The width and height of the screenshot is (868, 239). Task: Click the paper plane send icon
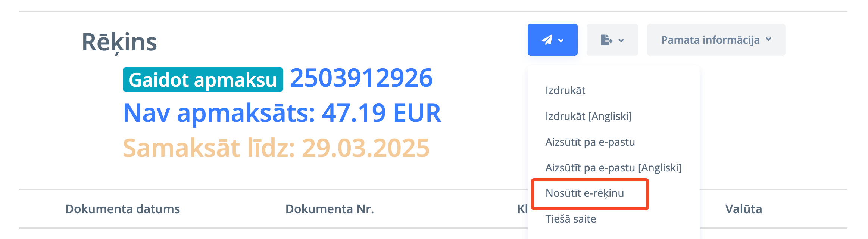click(x=547, y=40)
